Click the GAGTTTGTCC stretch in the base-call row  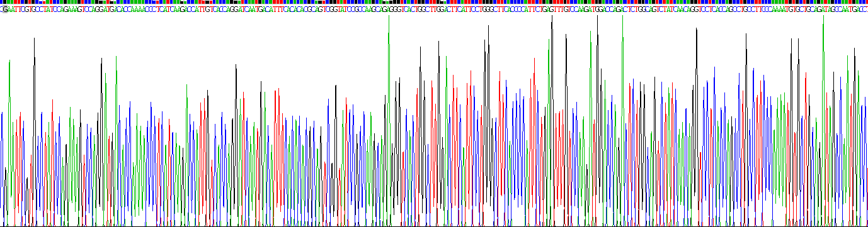(x=560, y=9)
